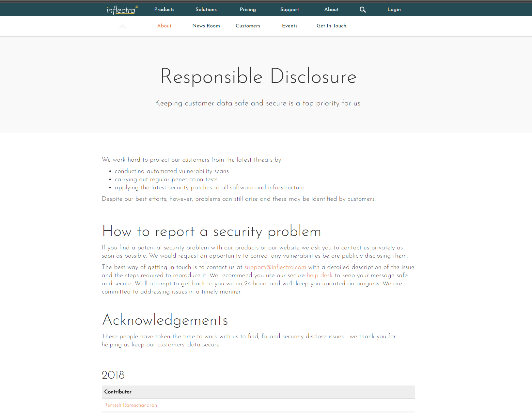Click "conducting automated vulnerability scans" bullet
This screenshot has height=413, width=532.
(172, 171)
